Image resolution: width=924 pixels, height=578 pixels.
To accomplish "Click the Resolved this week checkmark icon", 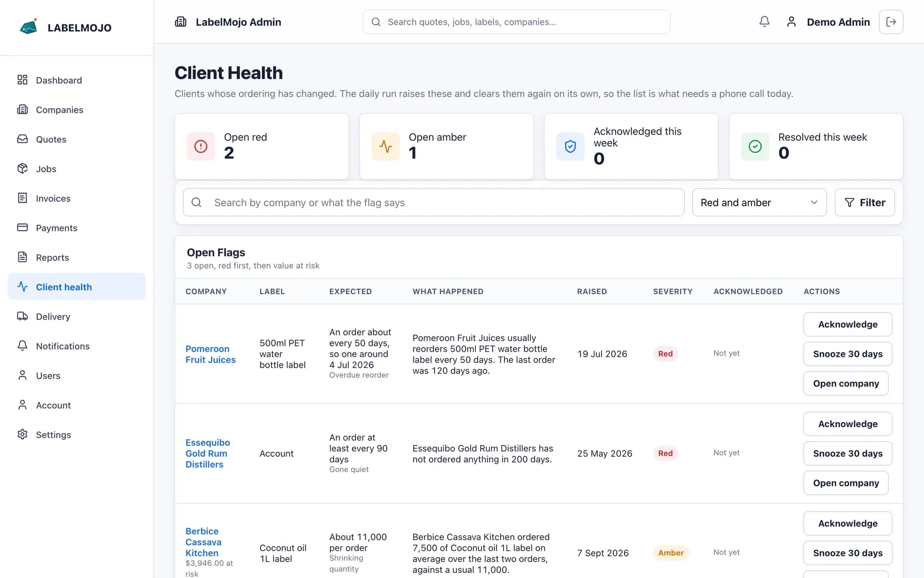I will [x=755, y=146].
